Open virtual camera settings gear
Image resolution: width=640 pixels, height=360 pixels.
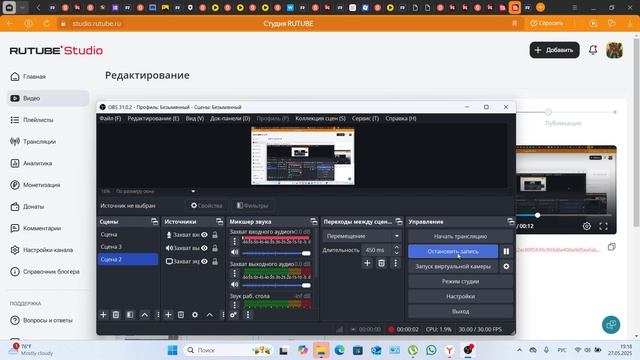tap(506, 266)
